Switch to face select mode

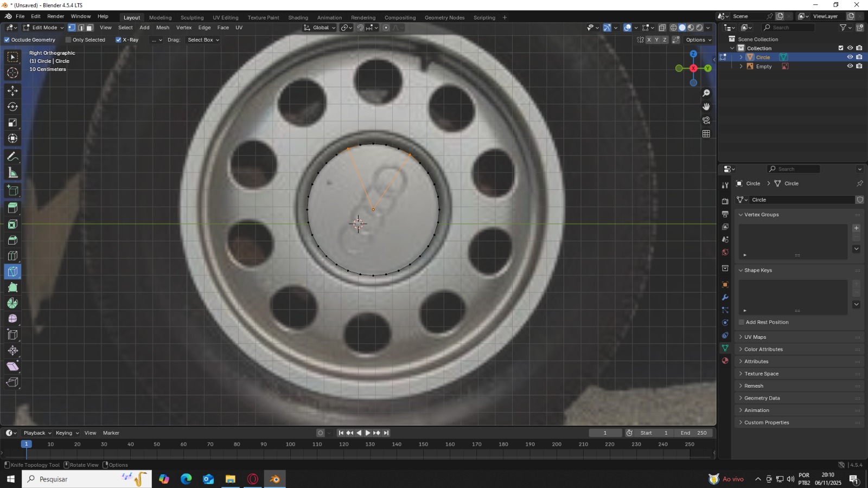[90, 28]
